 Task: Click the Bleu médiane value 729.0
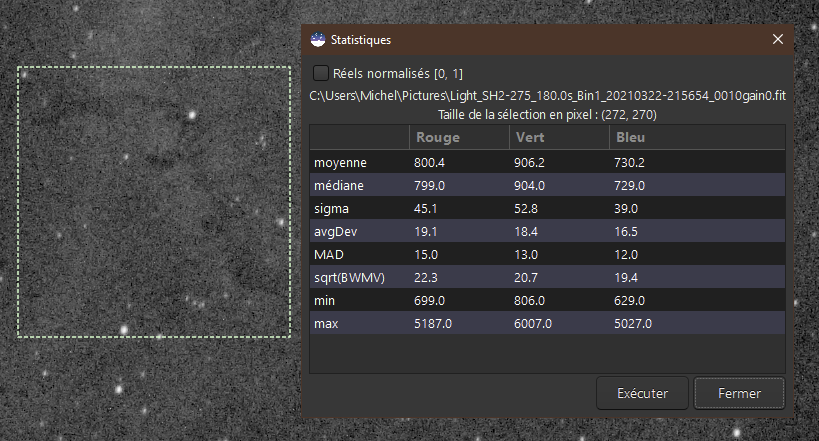629,185
